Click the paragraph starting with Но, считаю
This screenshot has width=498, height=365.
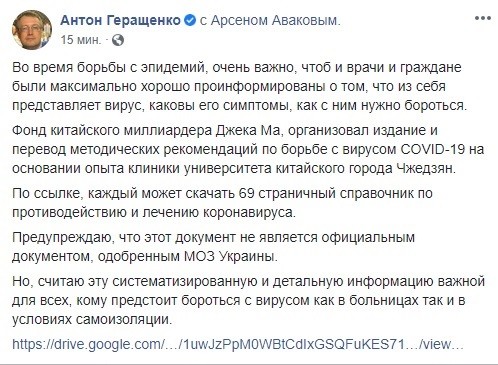248,301
